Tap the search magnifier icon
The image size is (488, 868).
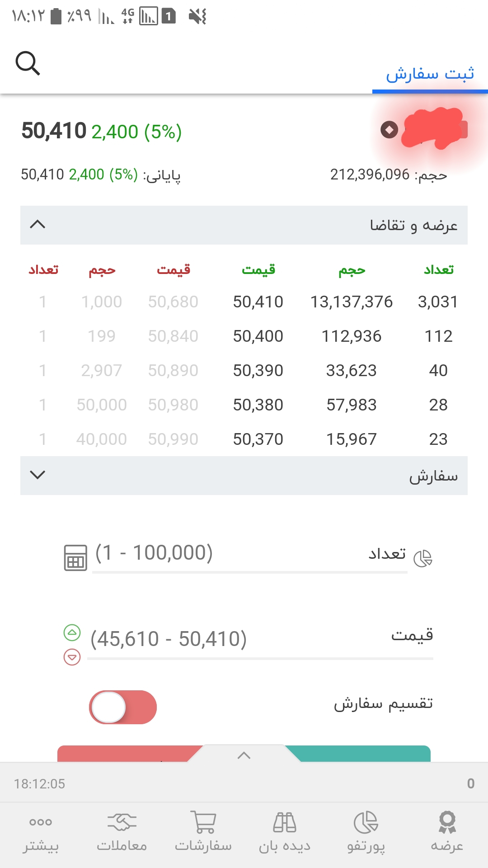28,63
